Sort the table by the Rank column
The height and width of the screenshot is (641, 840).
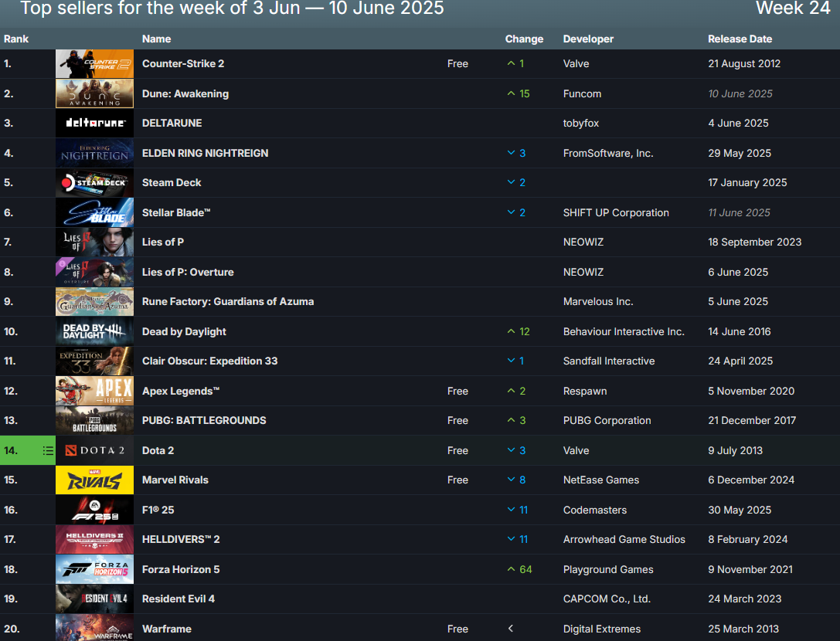pos(16,39)
